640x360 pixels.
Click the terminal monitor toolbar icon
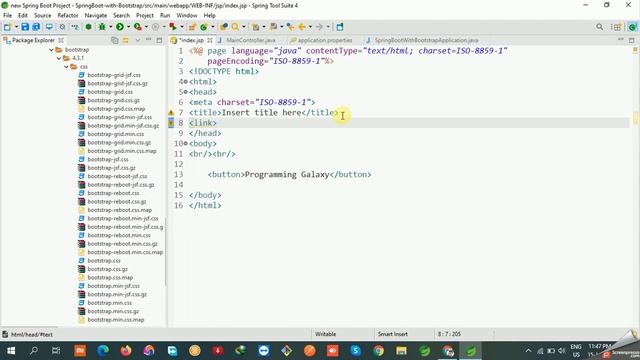(49, 27)
